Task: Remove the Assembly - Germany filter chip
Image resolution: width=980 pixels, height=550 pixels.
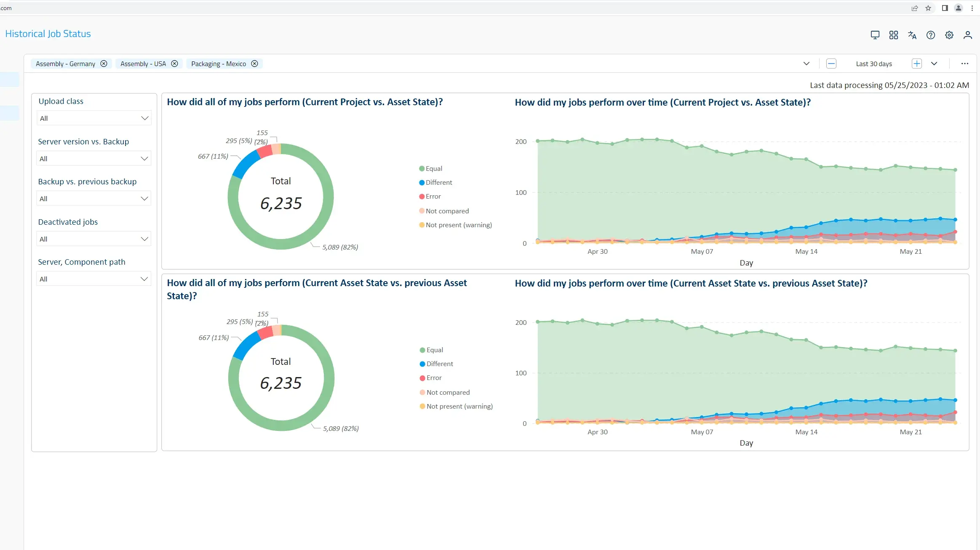Action: point(104,64)
